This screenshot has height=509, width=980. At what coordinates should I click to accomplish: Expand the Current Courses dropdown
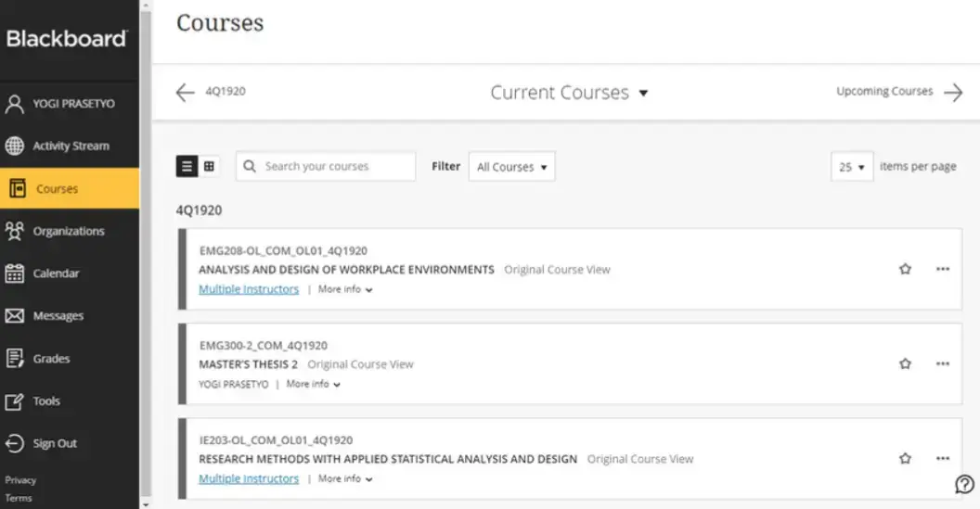(x=570, y=93)
